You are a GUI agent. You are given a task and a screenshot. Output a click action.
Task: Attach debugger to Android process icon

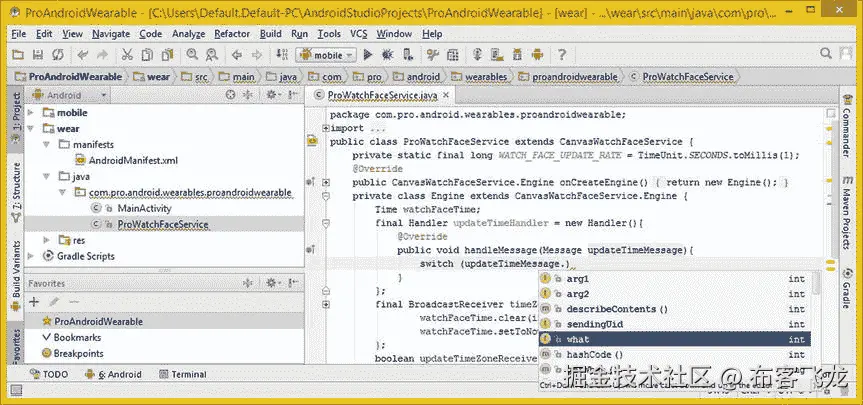408,54
